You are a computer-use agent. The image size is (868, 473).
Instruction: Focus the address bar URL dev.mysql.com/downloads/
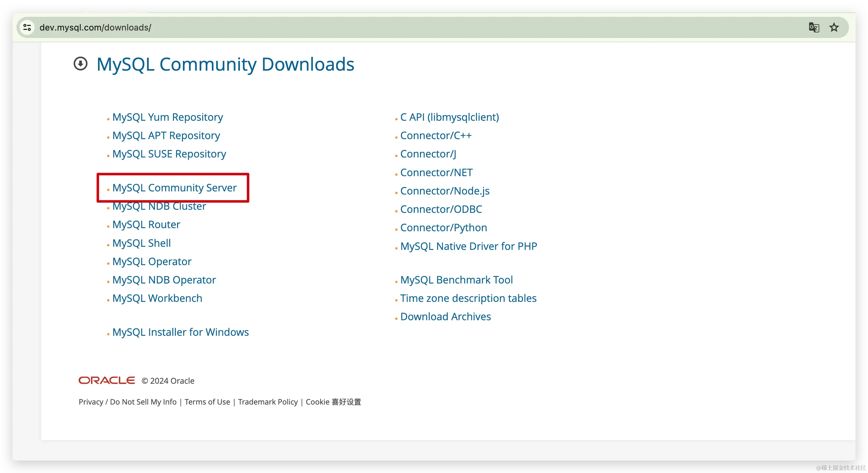pos(96,27)
